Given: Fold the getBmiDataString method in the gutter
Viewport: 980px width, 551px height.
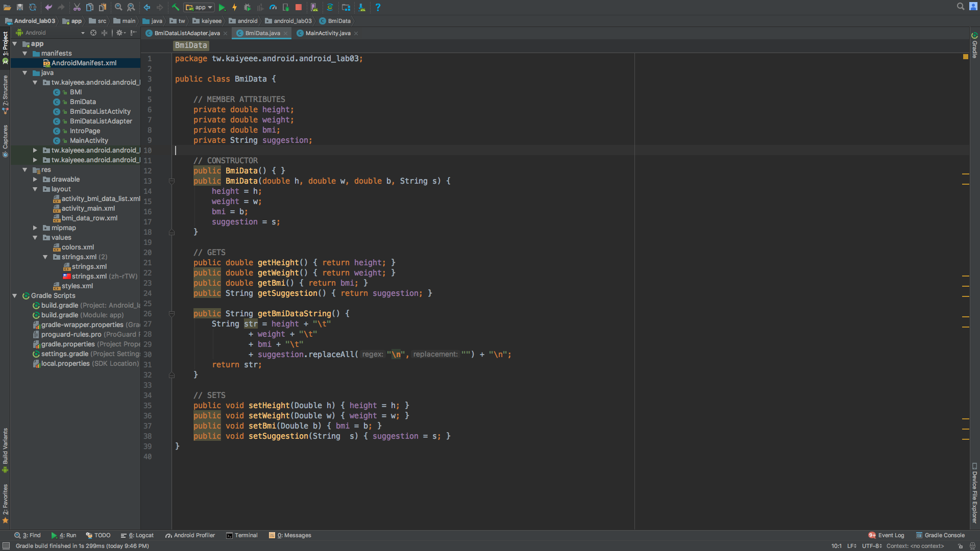Looking at the screenshot, I should 171,314.
